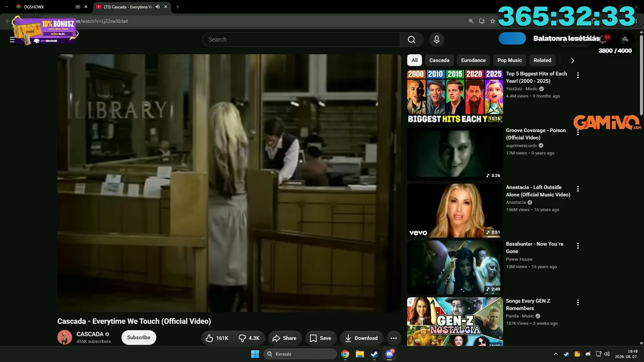
Task: Open YouTube notifications bell
Action: (604, 39)
